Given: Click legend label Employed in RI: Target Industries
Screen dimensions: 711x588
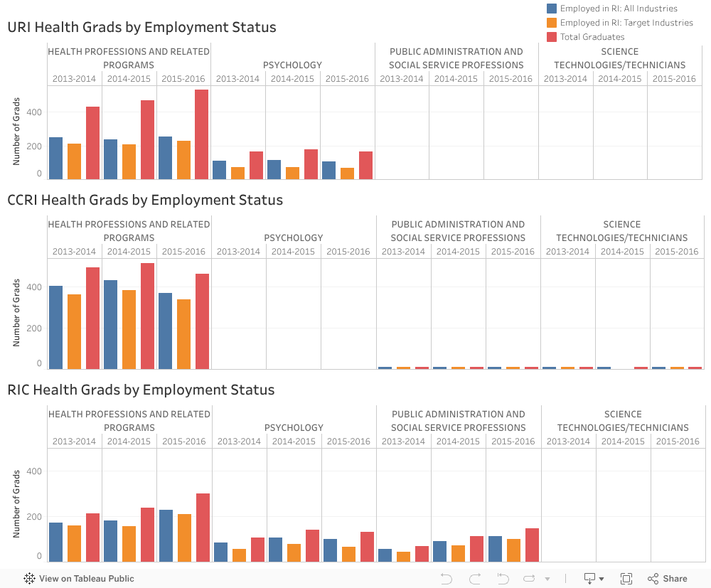Looking at the screenshot, I should [626, 23].
